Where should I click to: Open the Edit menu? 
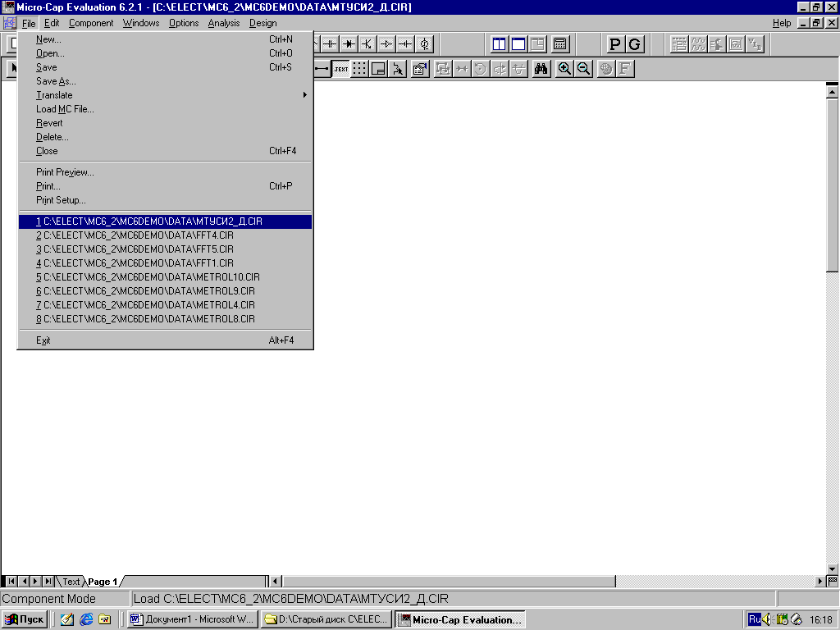click(52, 23)
